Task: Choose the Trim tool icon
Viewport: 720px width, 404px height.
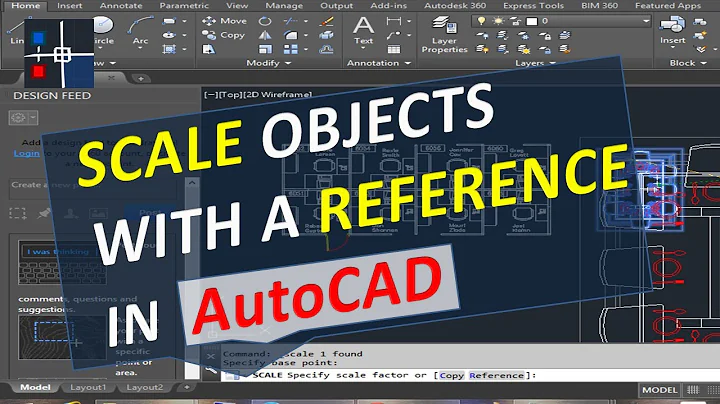Action: tap(290, 21)
